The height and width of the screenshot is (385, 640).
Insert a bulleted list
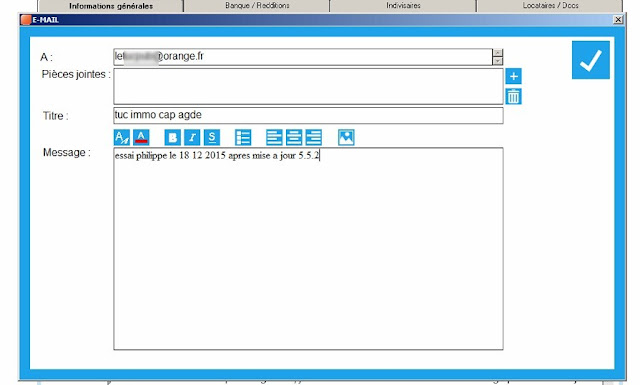coord(243,138)
